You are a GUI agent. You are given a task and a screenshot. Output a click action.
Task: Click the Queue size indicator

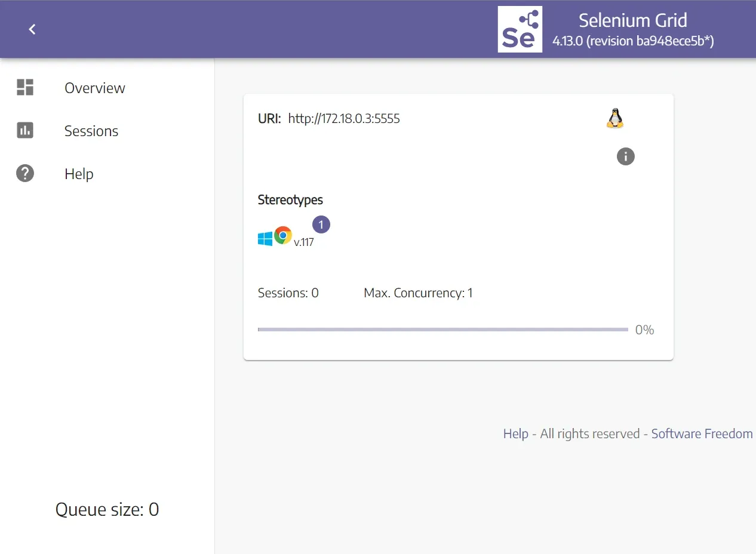tap(107, 509)
